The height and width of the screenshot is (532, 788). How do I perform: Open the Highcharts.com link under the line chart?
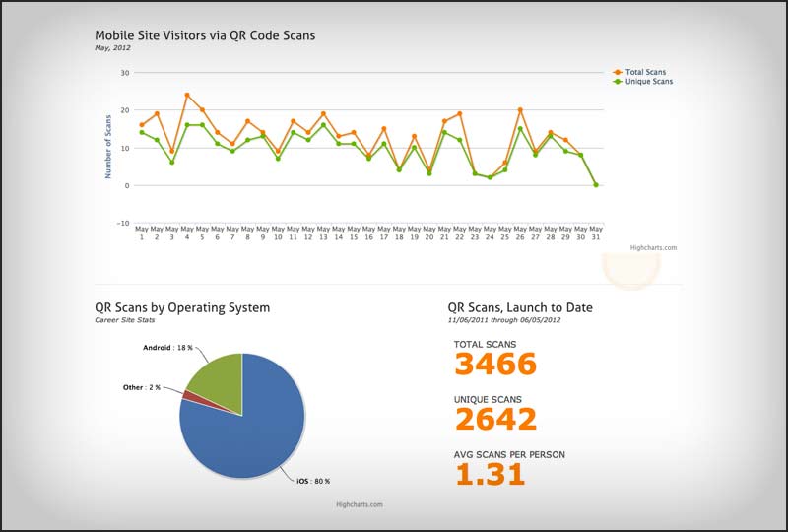click(x=653, y=248)
